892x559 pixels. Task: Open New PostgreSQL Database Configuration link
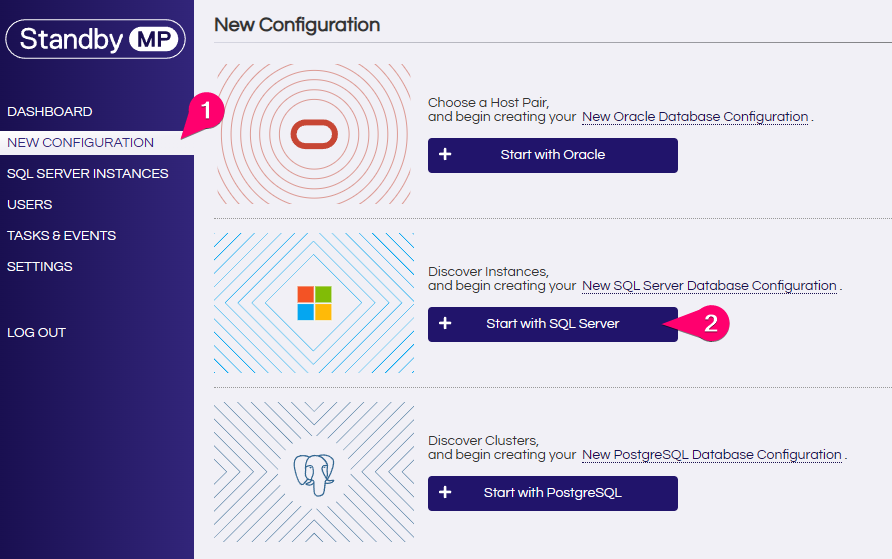[712, 454]
